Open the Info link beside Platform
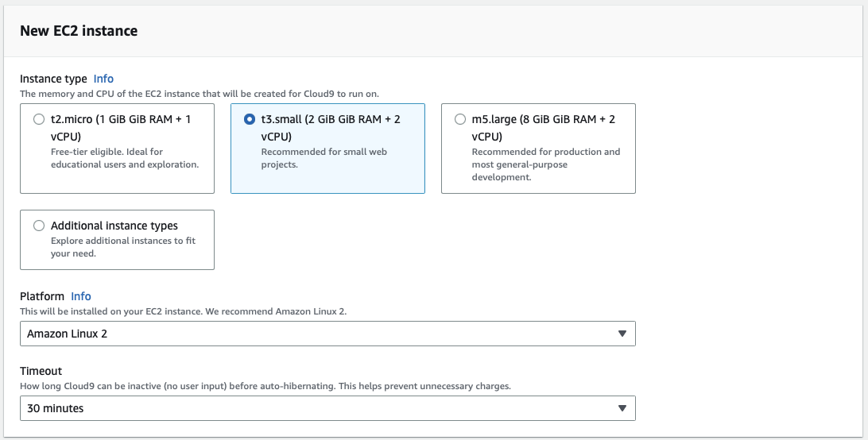 (x=81, y=296)
